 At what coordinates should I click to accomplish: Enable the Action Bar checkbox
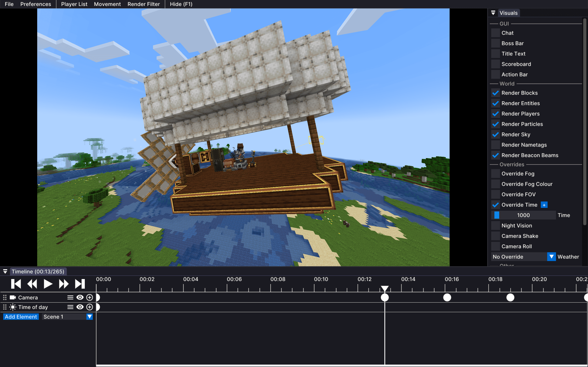pyautogui.click(x=495, y=75)
